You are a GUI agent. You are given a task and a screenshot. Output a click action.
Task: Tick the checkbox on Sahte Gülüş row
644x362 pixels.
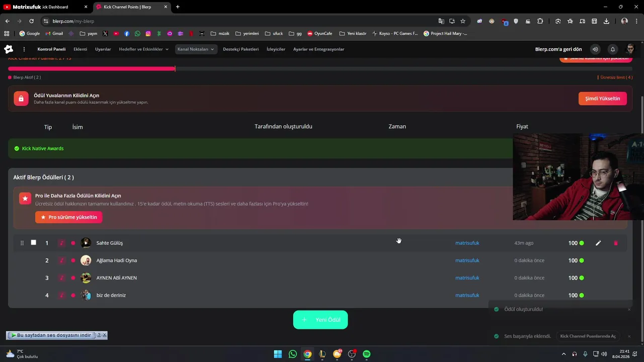[x=34, y=242]
